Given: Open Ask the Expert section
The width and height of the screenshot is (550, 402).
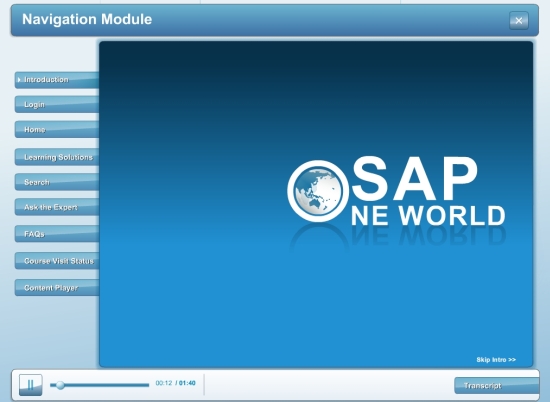Looking at the screenshot, I should click(x=57, y=207).
